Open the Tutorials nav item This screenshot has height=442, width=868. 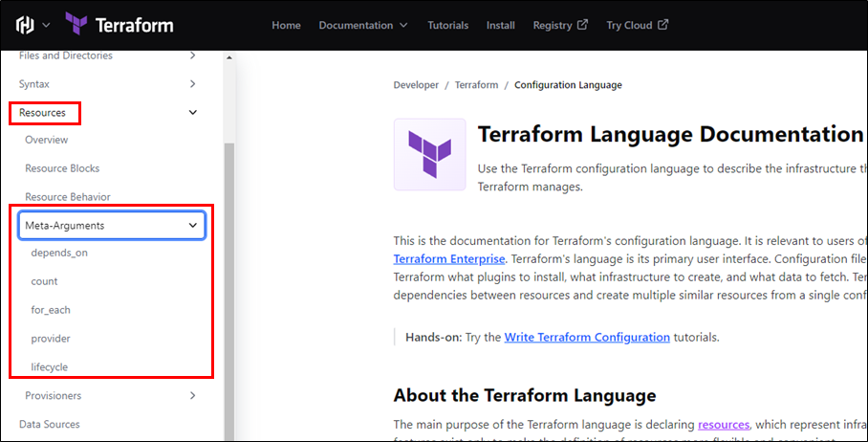pyautogui.click(x=447, y=25)
